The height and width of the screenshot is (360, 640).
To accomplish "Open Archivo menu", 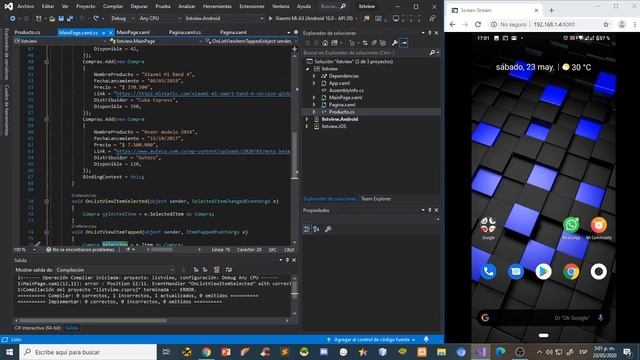I will (26, 6).
